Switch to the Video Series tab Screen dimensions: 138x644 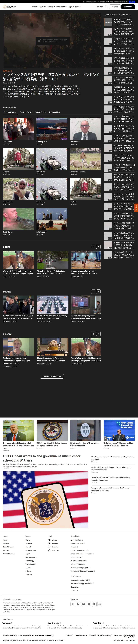point(41,112)
